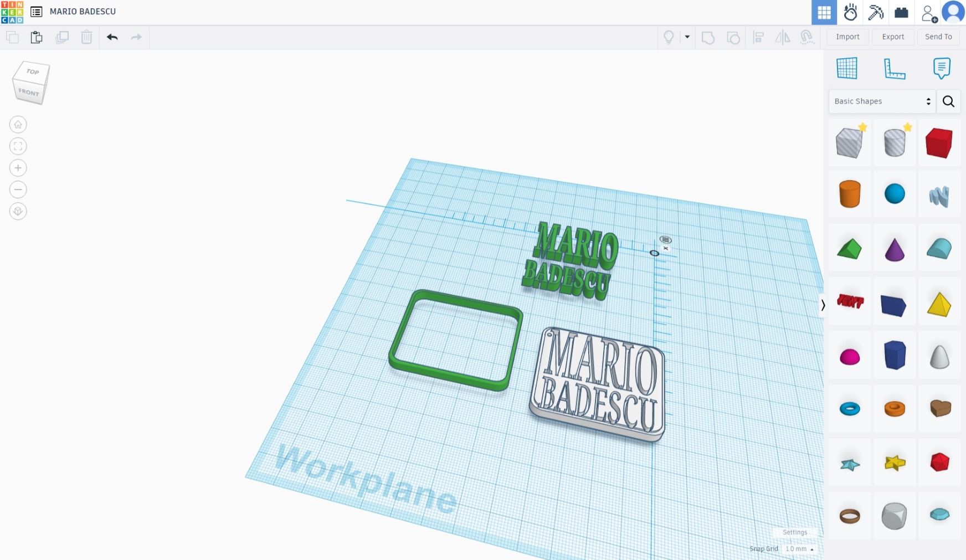Select the yellow Star shape
Viewport: 966px width, 560px height.
(x=895, y=463)
